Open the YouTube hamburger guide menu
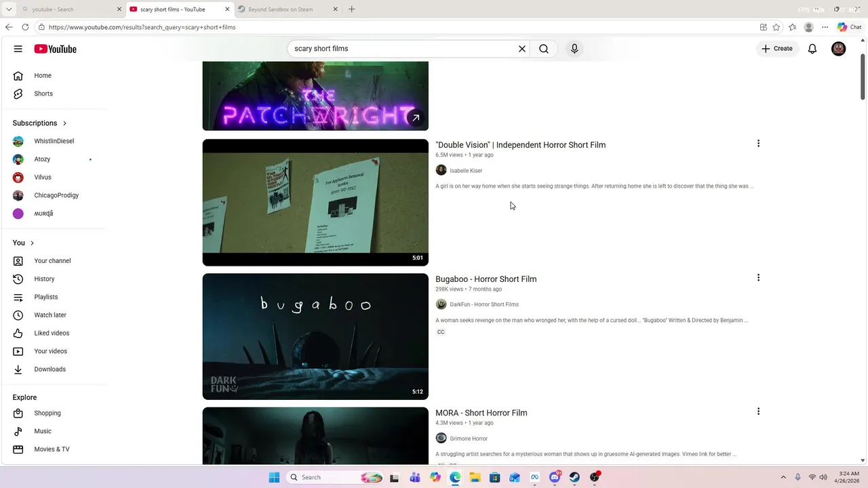 click(18, 49)
